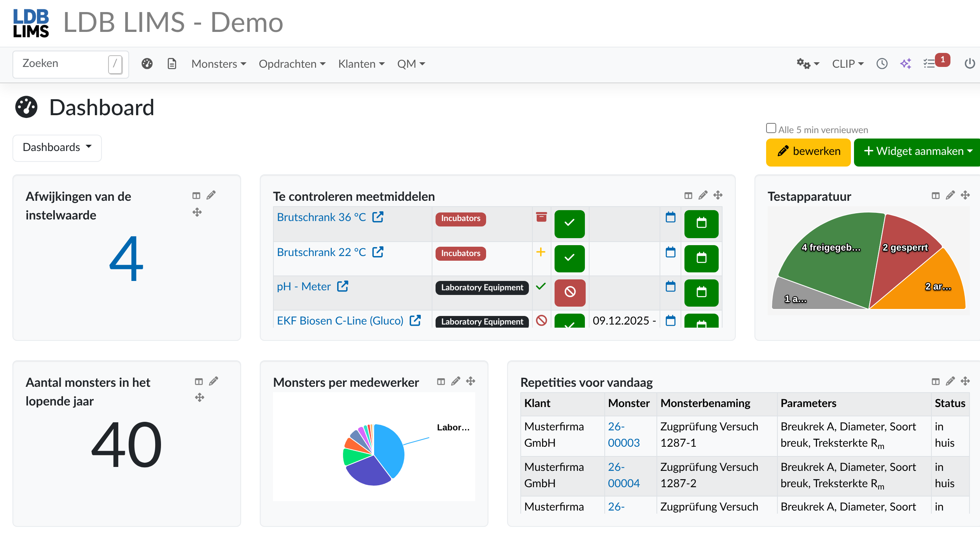980x558 pixels.
Task: Click the resize-columns icon on Monsters per medewerker
Action: 441,381
